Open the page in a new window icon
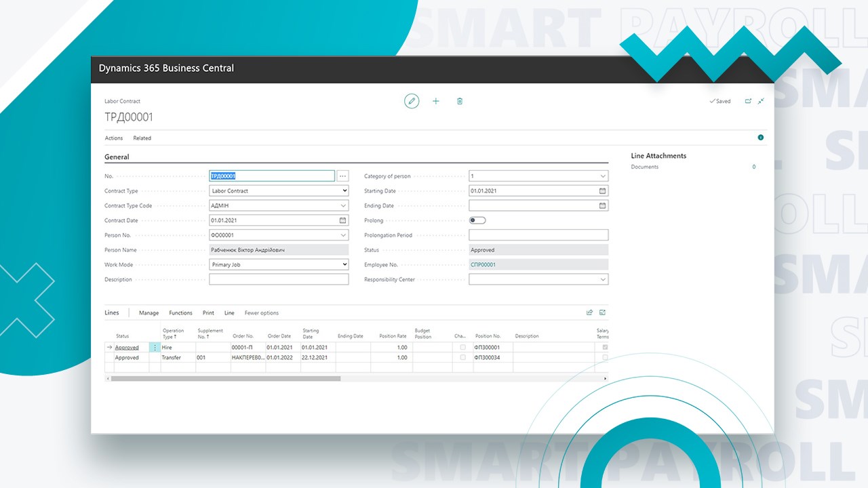This screenshot has width=868, height=488. click(x=748, y=101)
